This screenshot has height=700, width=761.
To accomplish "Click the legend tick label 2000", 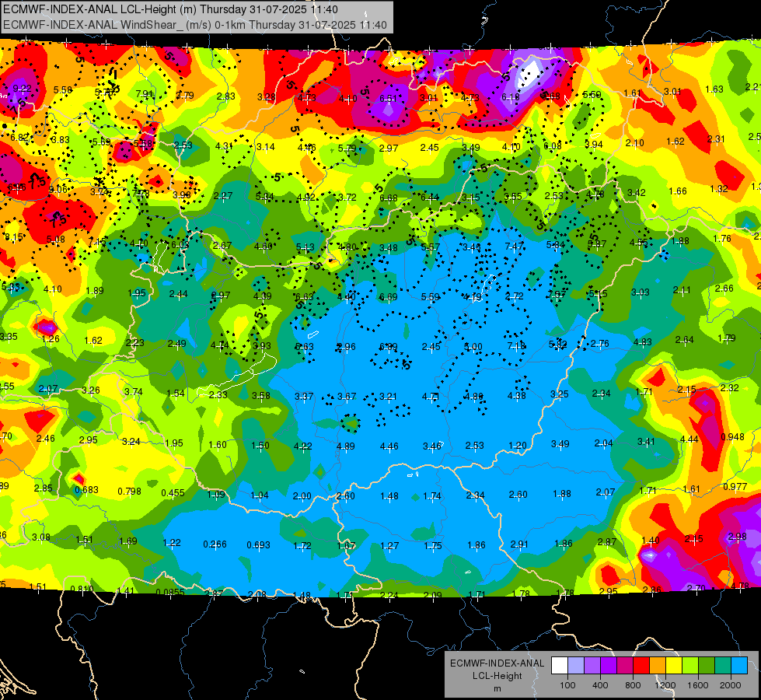I will pos(731,685).
